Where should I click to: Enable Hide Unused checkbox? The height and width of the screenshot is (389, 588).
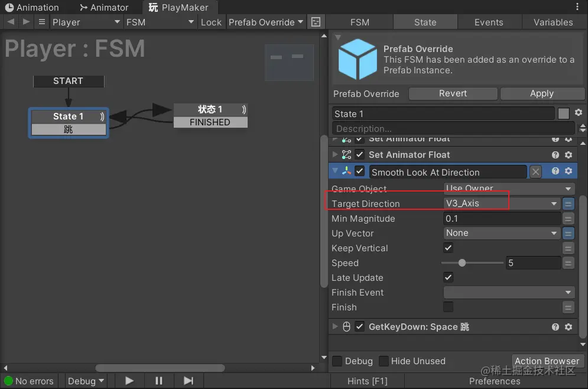(x=384, y=361)
